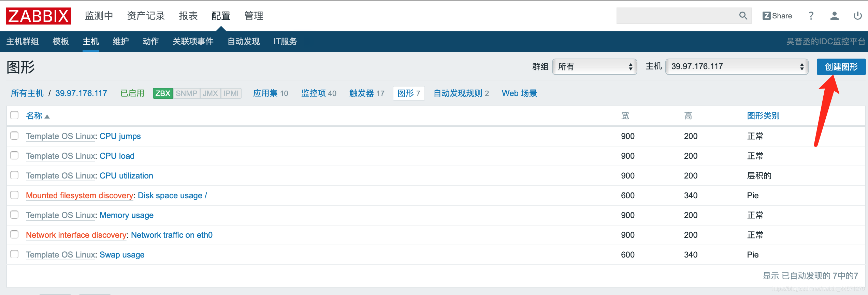
Task: Open the help question mark icon
Action: coord(811,16)
